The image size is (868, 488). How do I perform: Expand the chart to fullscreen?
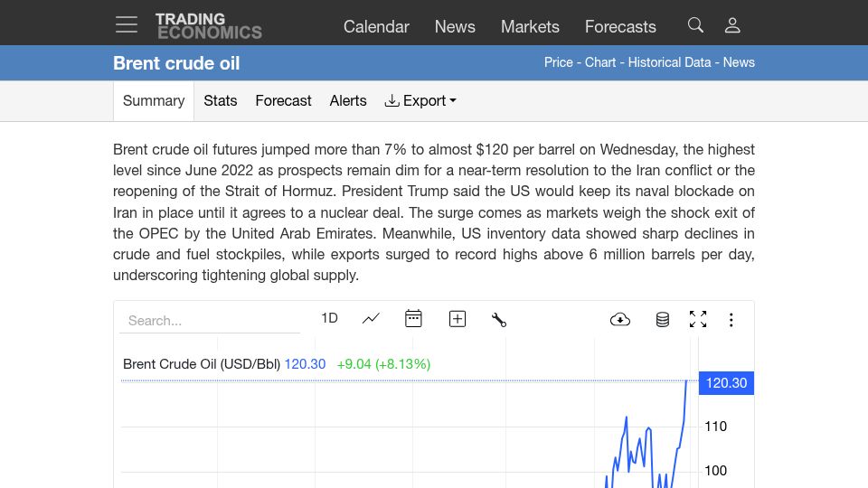[698, 319]
